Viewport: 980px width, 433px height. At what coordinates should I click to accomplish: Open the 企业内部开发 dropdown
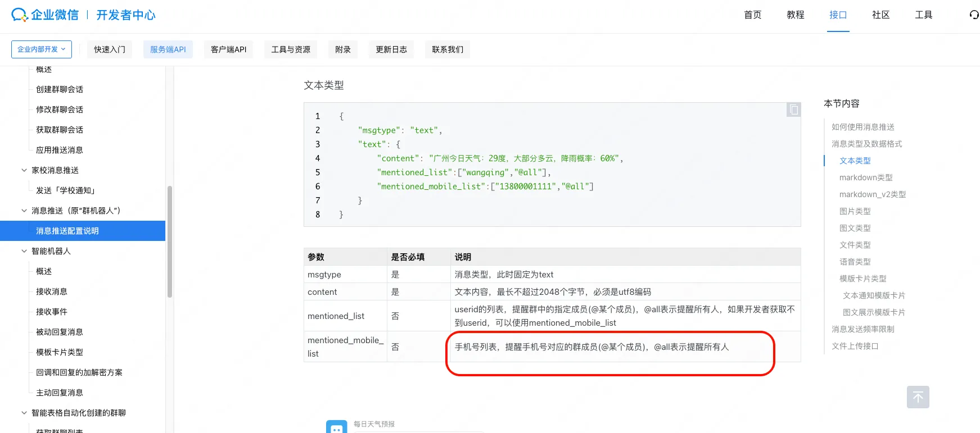[x=42, y=49]
